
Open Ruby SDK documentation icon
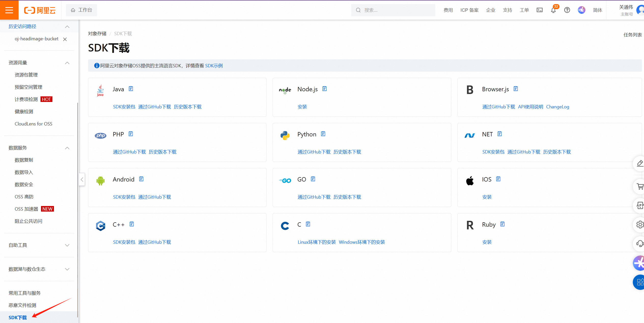click(x=502, y=224)
